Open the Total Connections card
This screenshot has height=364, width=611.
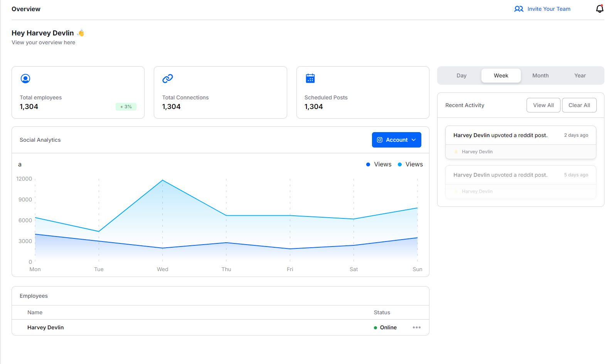tap(220, 92)
